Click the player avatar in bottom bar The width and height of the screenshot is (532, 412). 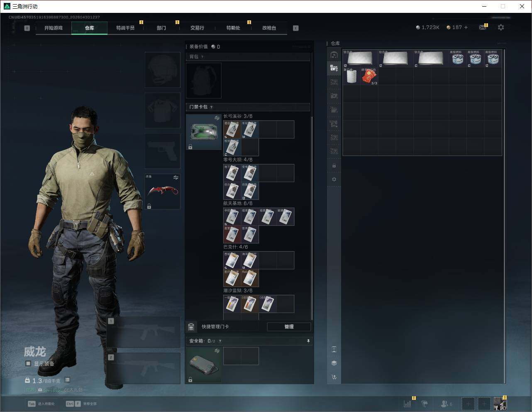(x=500, y=403)
